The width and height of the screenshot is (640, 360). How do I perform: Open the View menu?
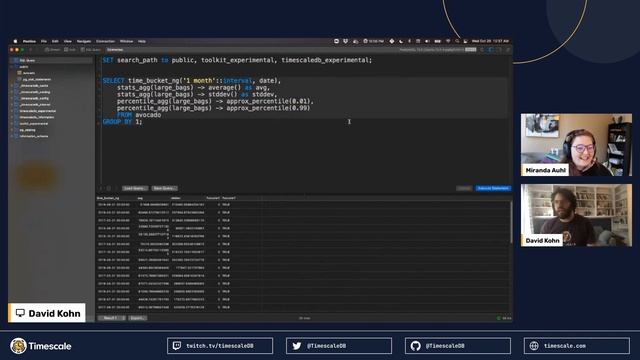click(x=67, y=41)
